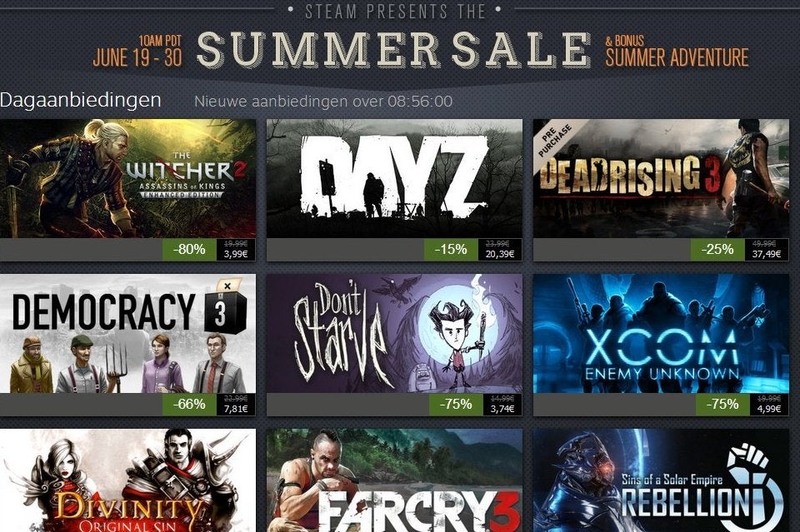Open the DayZ game banner
This screenshot has height=532, width=800.
pos(394,178)
